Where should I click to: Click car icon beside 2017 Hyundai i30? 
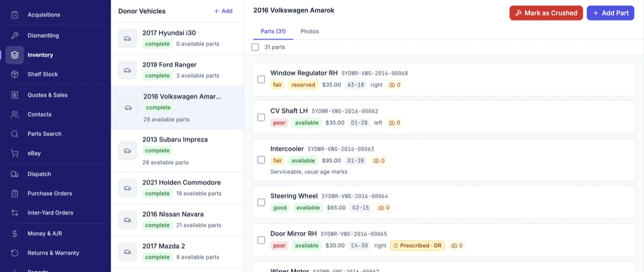(x=128, y=39)
